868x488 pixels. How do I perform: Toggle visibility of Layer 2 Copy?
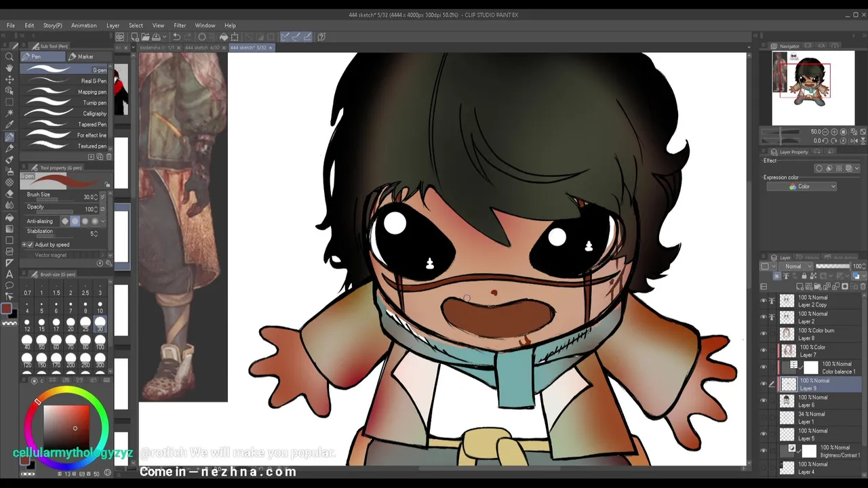tap(764, 301)
